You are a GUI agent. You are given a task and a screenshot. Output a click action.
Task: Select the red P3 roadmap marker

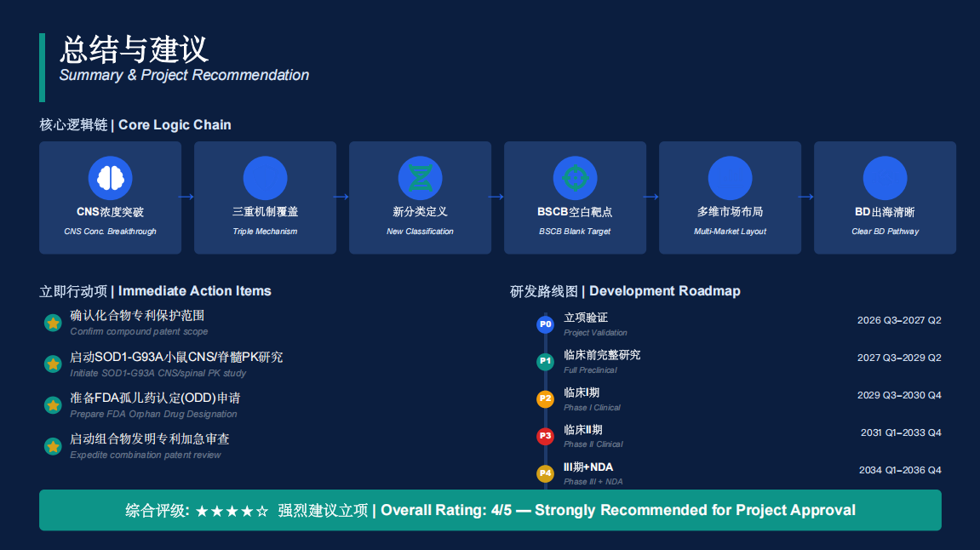tap(545, 436)
